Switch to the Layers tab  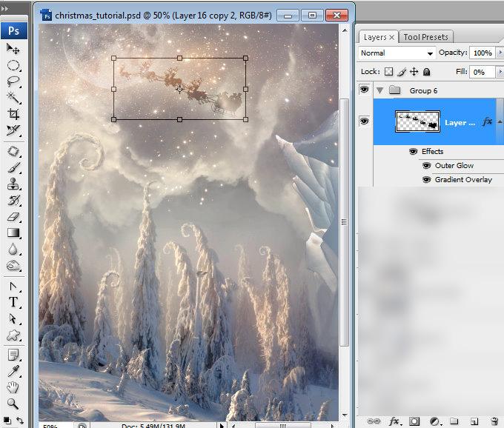tap(375, 37)
